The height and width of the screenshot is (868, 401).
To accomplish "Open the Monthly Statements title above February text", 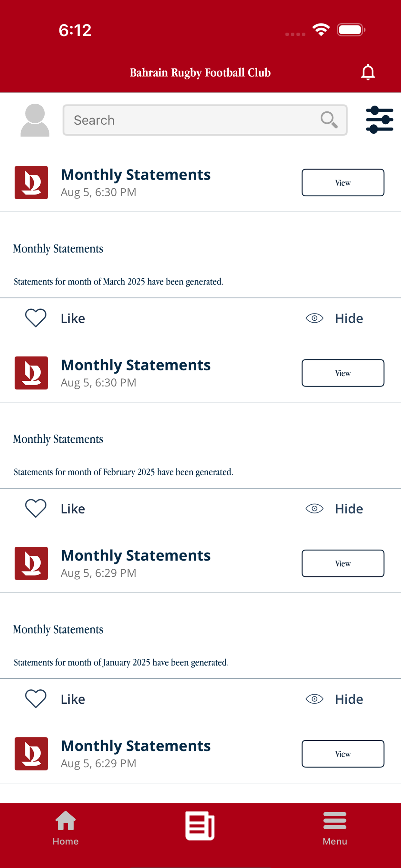I will pos(58,439).
